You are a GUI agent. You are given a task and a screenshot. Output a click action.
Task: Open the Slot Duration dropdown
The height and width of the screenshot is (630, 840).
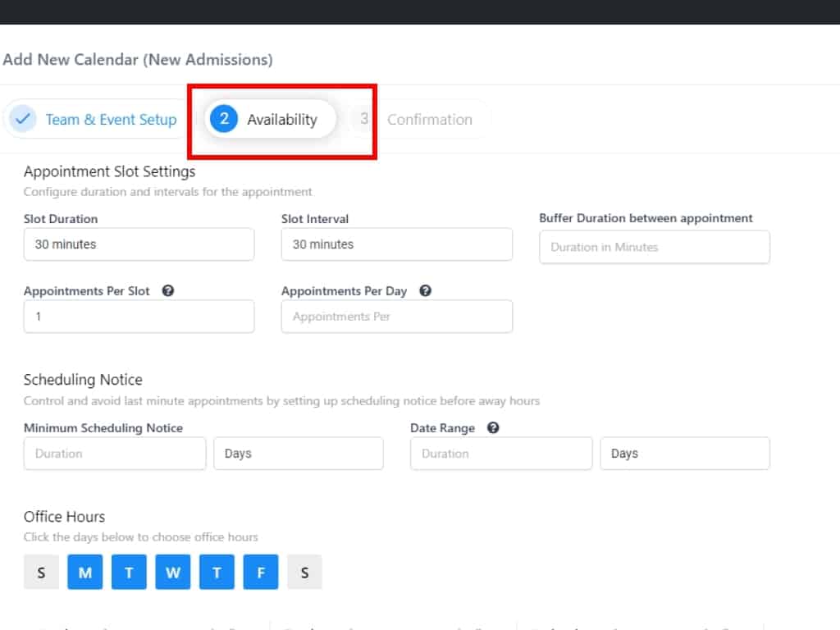139,244
